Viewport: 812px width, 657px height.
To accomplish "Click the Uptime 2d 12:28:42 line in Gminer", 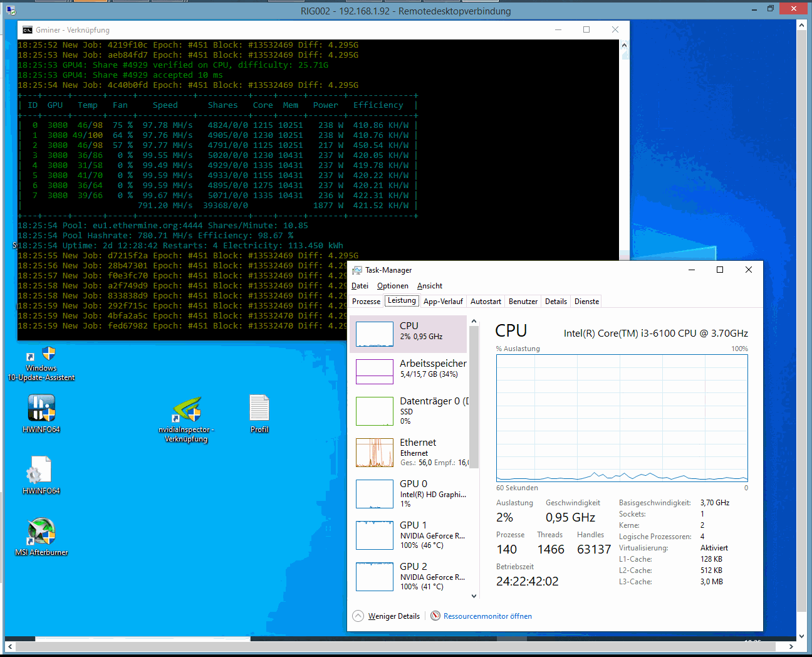I will pyautogui.click(x=180, y=246).
